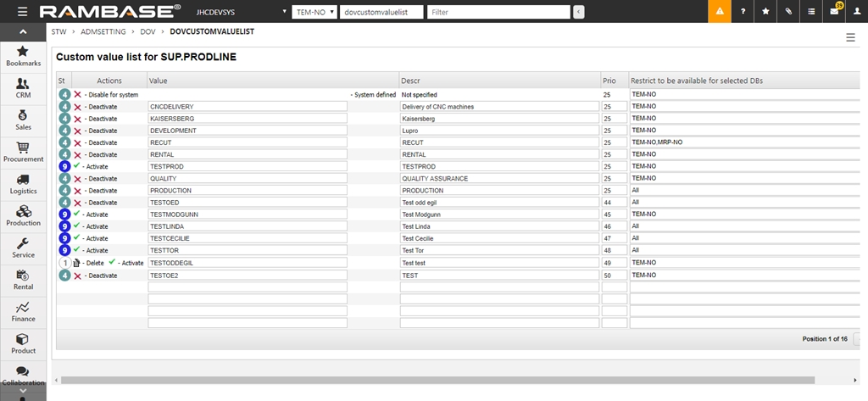868x401 pixels.
Task: Click the DOV breadcrumb link
Action: [x=147, y=31]
